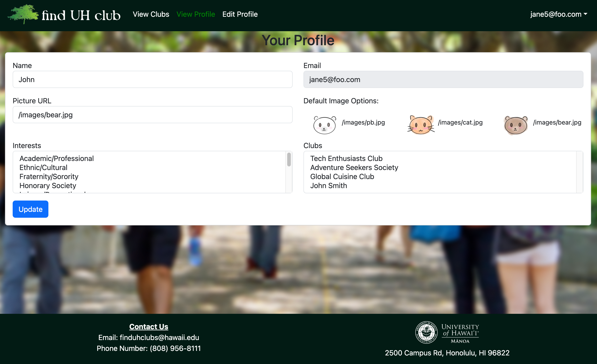Click the 2500 Campus Rd address text

click(x=447, y=353)
